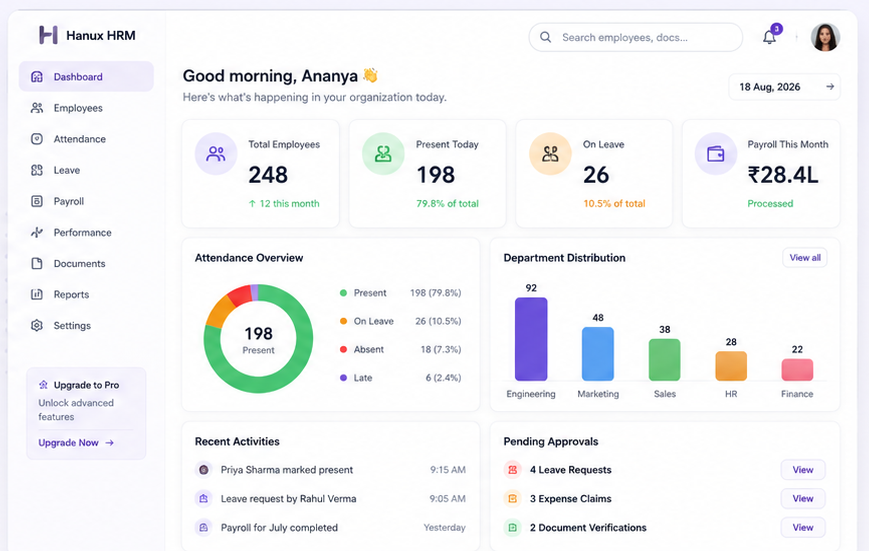Click the orange HR bar

(731, 366)
